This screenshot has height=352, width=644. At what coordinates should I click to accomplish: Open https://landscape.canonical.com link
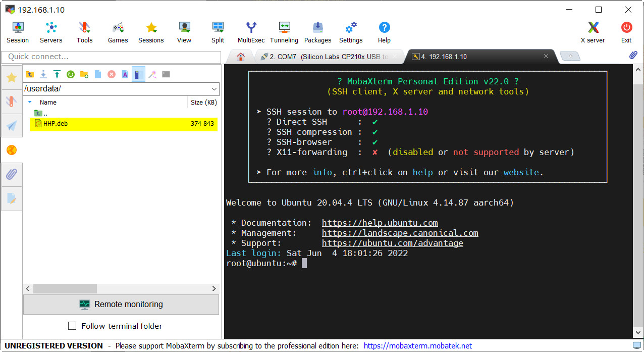pyautogui.click(x=400, y=233)
